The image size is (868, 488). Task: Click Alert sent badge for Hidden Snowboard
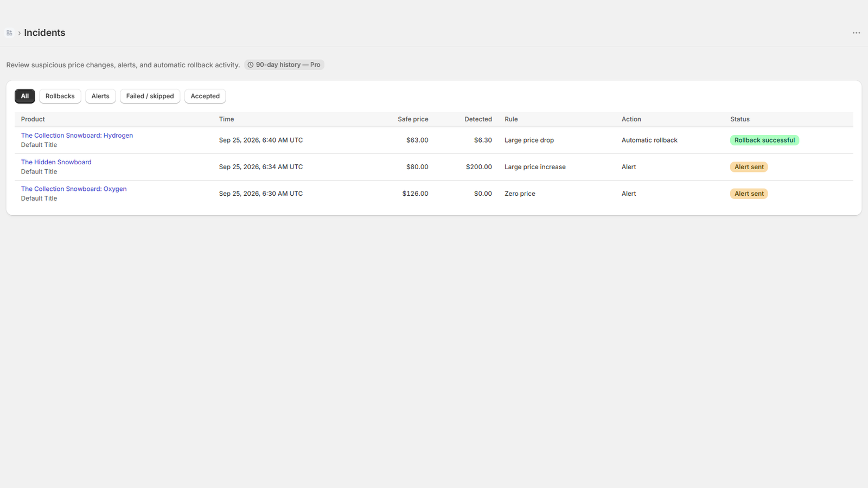(749, 167)
